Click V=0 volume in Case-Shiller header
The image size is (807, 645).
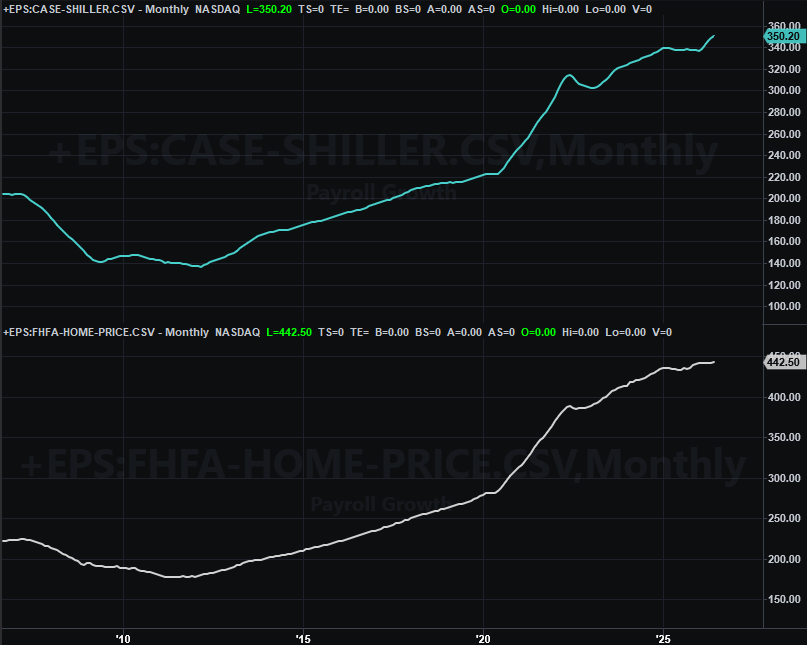tap(642, 9)
